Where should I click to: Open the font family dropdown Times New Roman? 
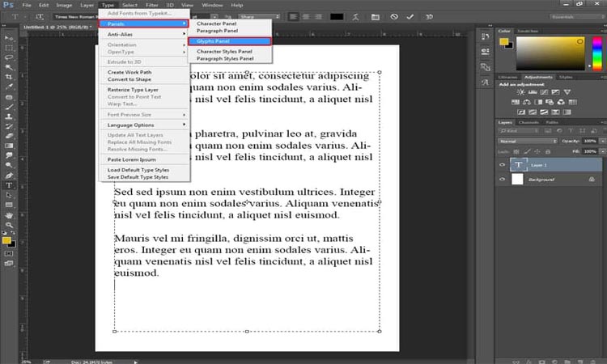[77, 17]
